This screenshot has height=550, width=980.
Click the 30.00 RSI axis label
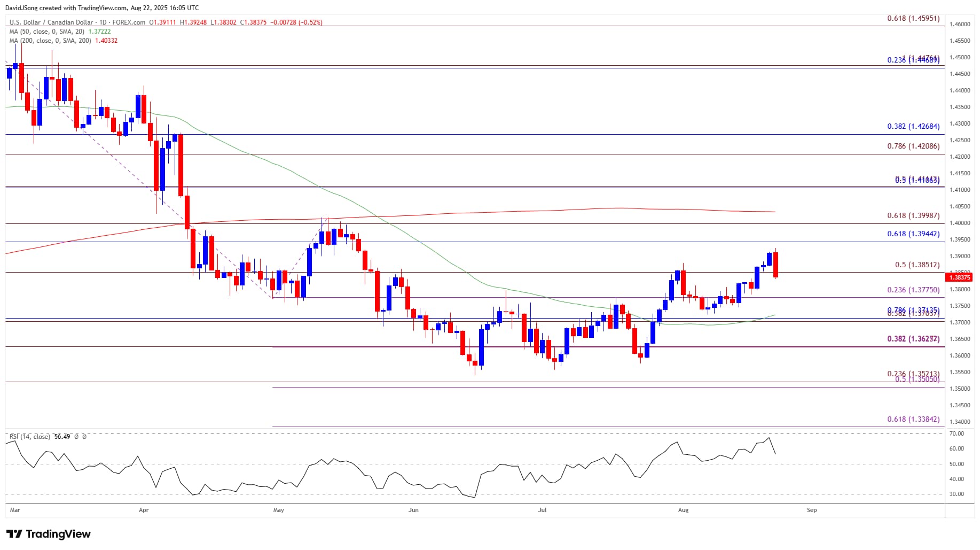(x=957, y=494)
